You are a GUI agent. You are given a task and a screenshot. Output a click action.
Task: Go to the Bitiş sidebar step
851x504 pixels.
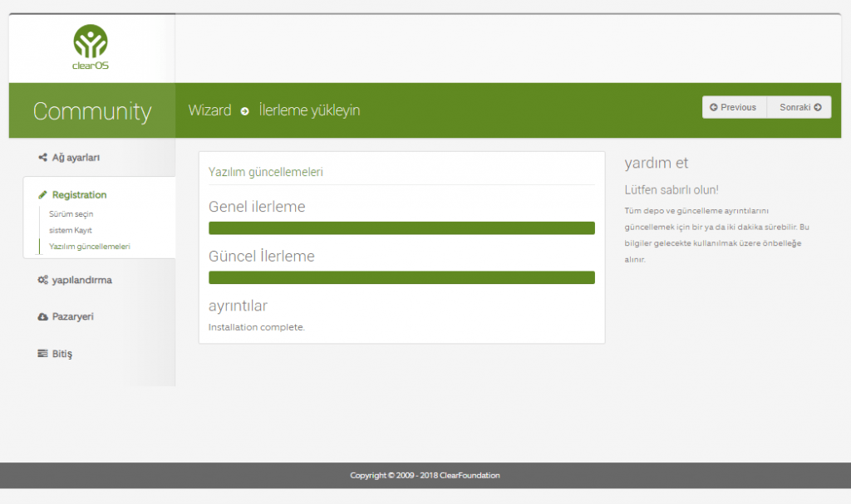click(x=62, y=354)
